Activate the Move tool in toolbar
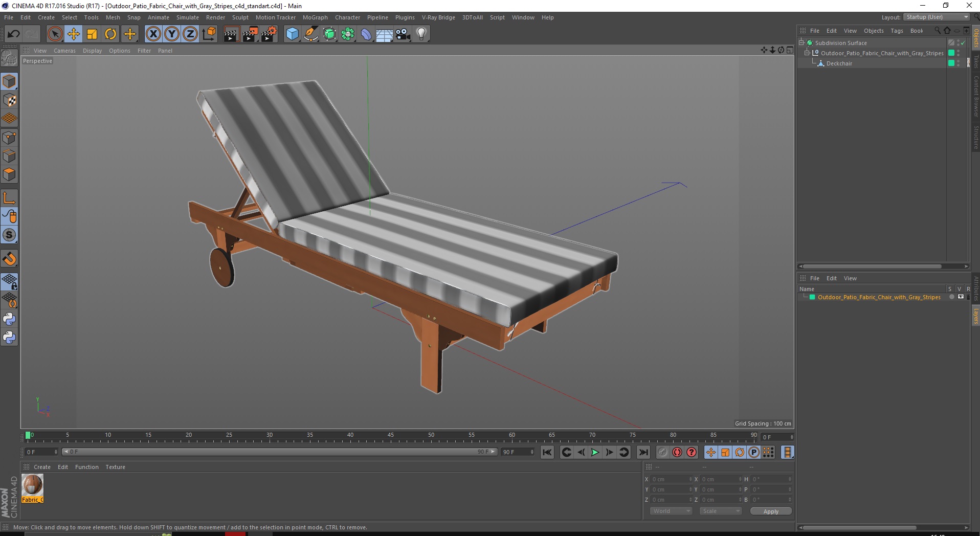The image size is (980, 536). pos(74,34)
